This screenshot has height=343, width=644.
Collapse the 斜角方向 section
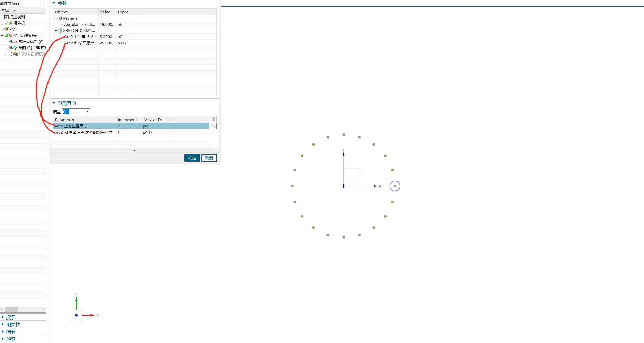pyautogui.click(x=54, y=103)
